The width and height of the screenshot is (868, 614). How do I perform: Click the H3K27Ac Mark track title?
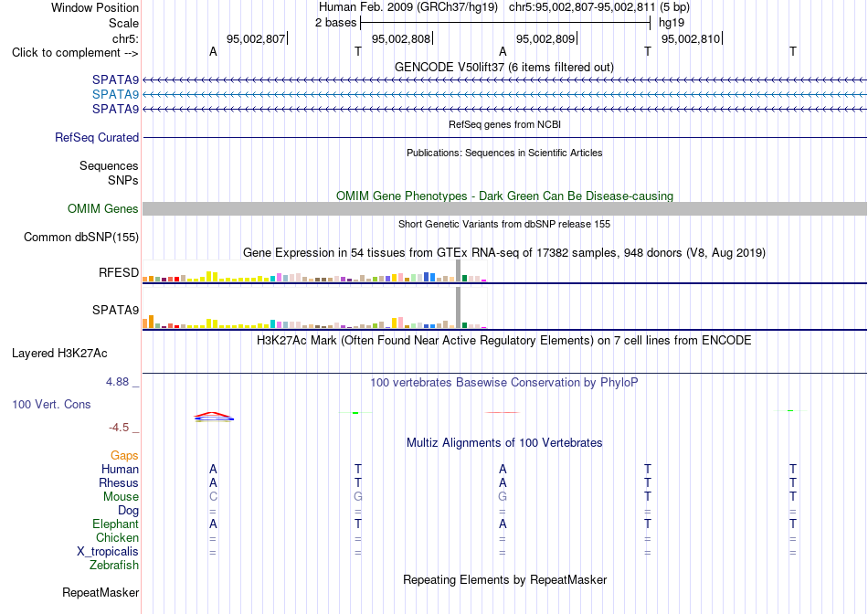[x=503, y=340]
